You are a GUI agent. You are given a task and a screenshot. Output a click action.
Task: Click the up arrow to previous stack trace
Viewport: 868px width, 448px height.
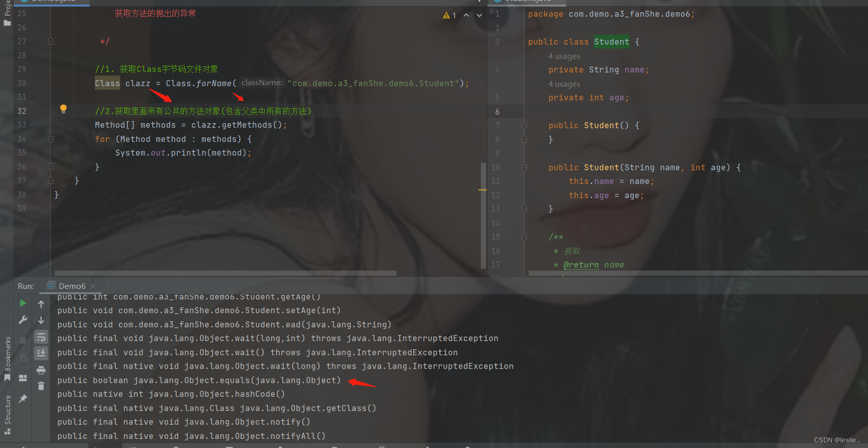[41, 304]
